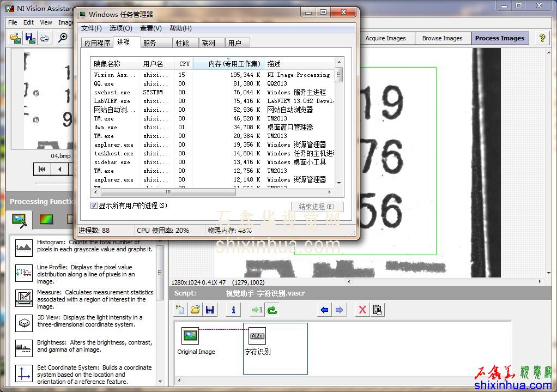Sort by 映像名称 column header
Screen dimensions: 557x392
click(x=115, y=64)
